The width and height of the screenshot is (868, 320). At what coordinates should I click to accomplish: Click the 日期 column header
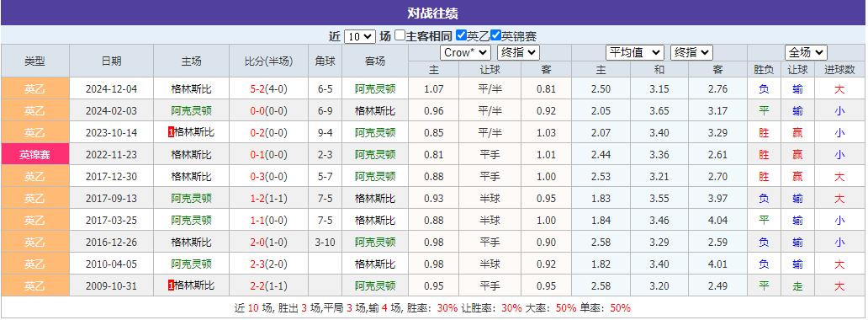[111, 61]
